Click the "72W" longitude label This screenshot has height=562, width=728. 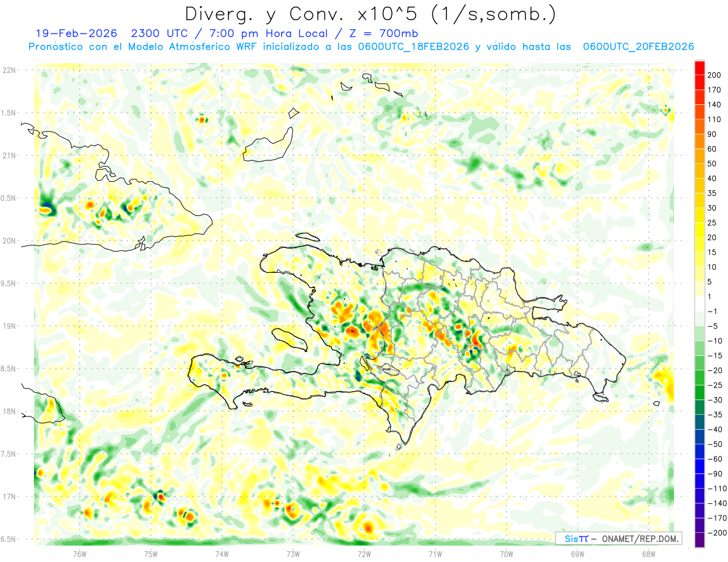pos(364,554)
